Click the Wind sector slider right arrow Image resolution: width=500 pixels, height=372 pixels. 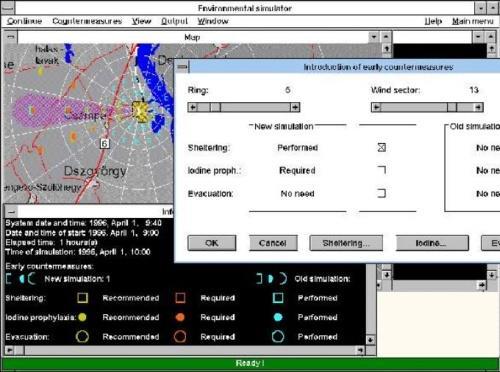[478, 107]
